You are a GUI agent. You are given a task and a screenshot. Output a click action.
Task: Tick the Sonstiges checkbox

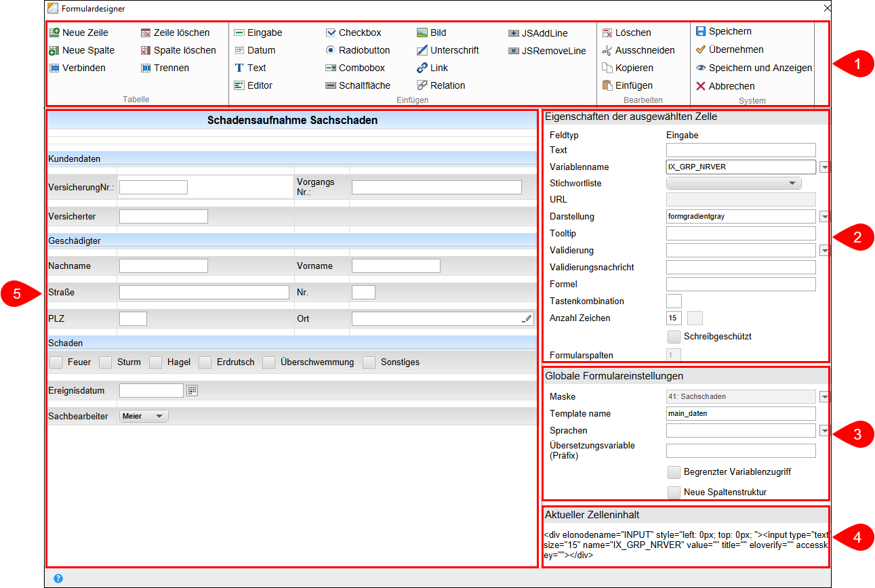(x=369, y=362)
